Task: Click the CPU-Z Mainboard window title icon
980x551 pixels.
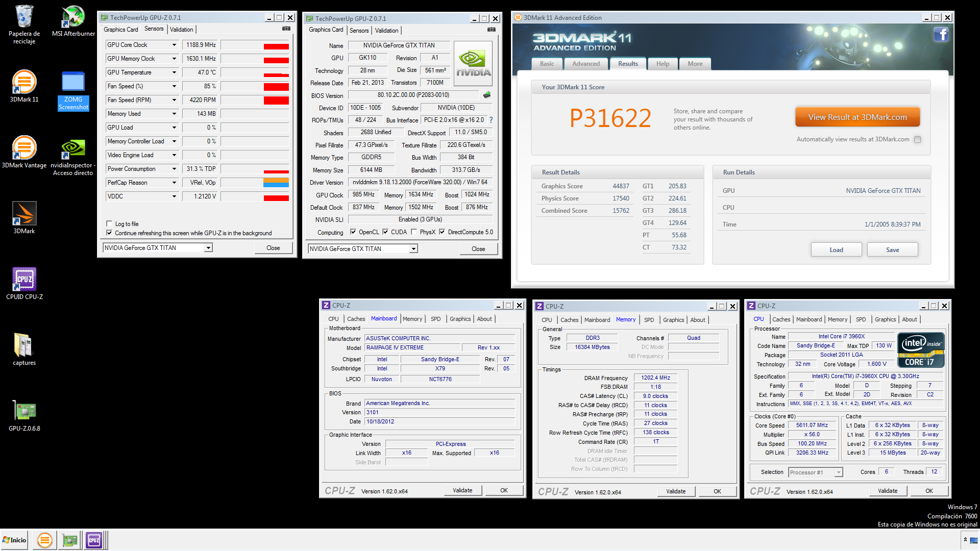Action: click(326, 305)
